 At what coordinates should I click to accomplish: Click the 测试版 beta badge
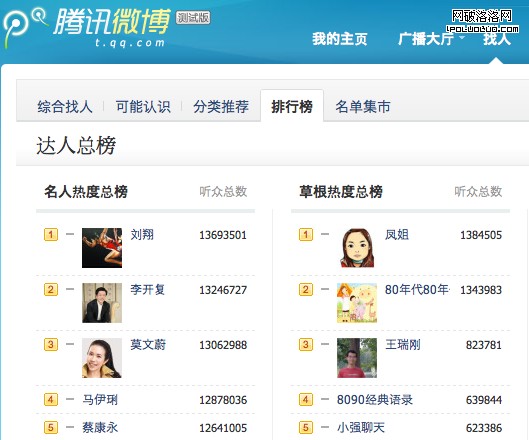click(193, 18)
